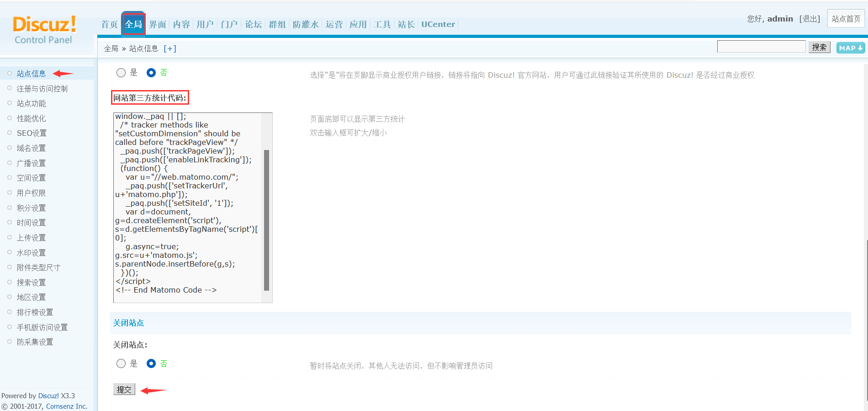
Task: Open the 防灌水 top menu tab
Action: (306, 24)
